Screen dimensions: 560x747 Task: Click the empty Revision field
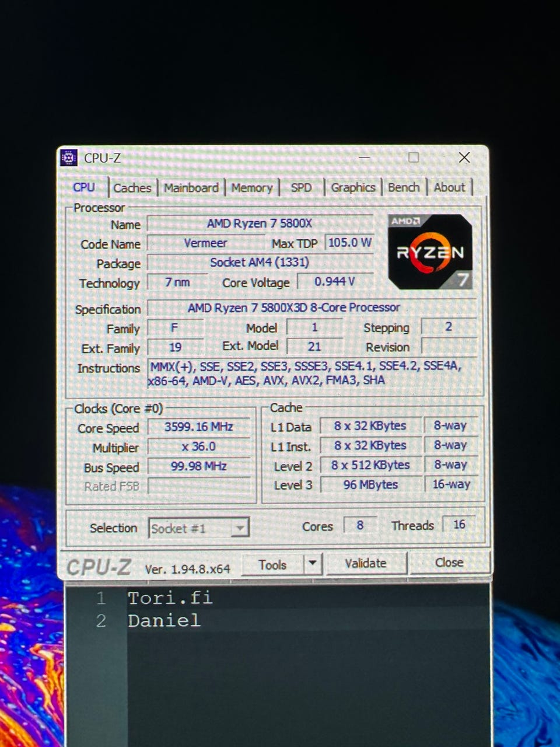coord(449,346)
